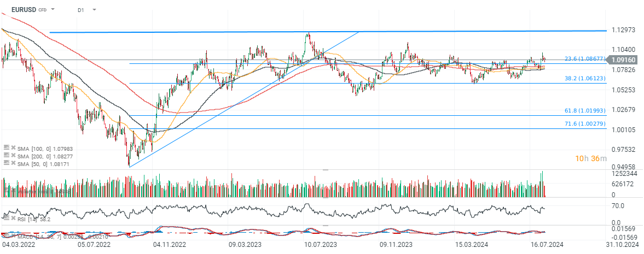Select the 23.6 Fibonacci level label
The width and height of the screenshot is (644, 254).
tap(584, 58)
